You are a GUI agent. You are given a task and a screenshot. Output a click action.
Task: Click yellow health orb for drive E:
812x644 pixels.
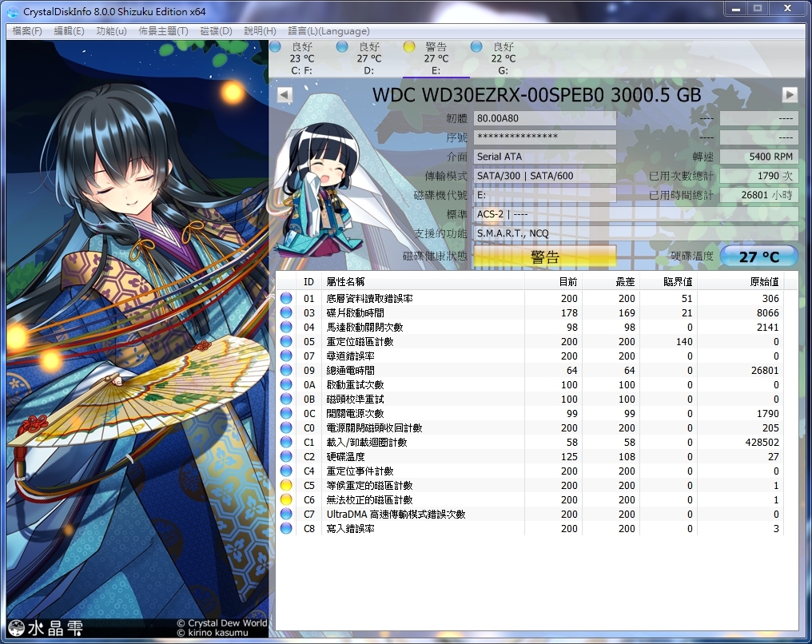(x=409, y=46)
